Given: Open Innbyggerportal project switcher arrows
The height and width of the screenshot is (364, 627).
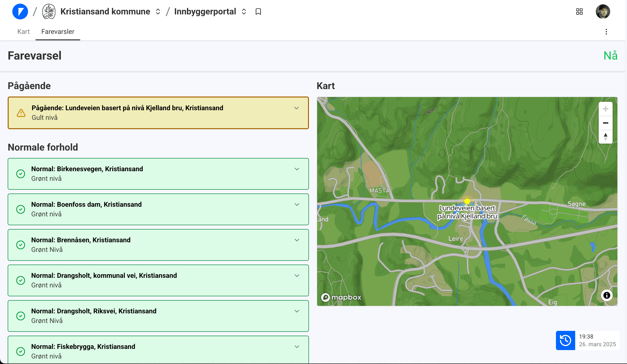Looking at the screenshot, I should pos(244,12).
